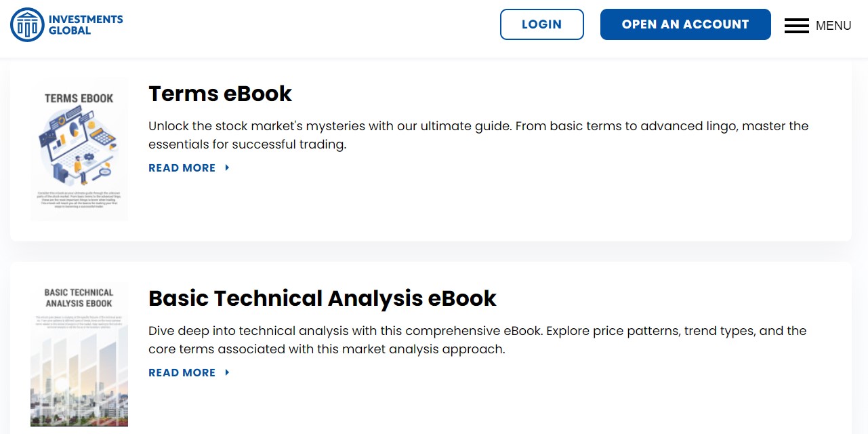The width and height of the screenshot is (868, 434).
Task: Click the Investments Global building logo icon
Action: [x=27, y=25]
